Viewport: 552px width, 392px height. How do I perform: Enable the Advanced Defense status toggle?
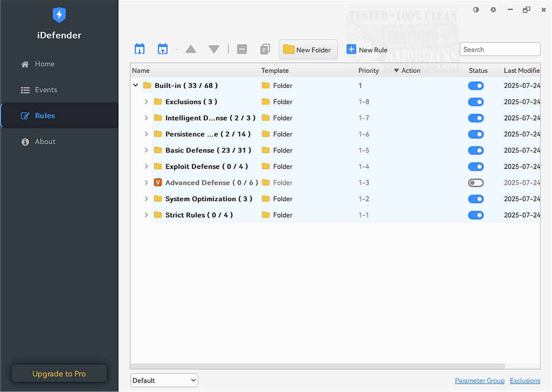pyautogui.click(x=476, y=183)
